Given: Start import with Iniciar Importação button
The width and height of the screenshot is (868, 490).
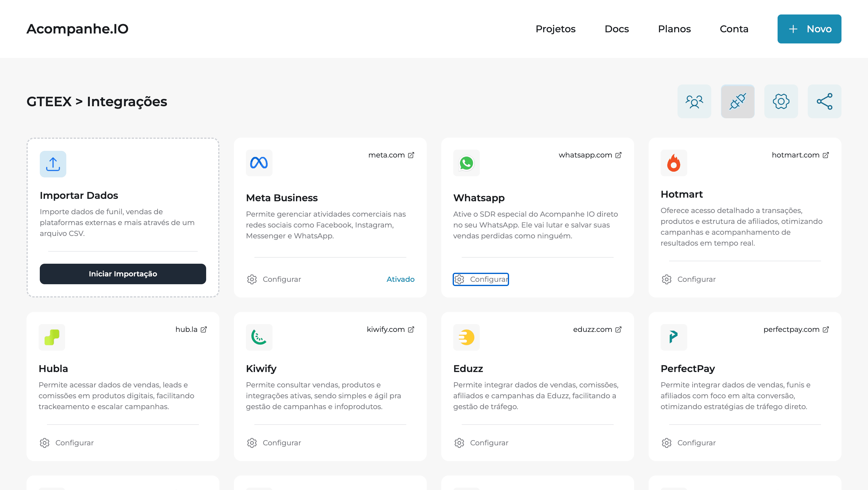Looking at the screenshot, I should pyautogui.click(x=123, y=274).
